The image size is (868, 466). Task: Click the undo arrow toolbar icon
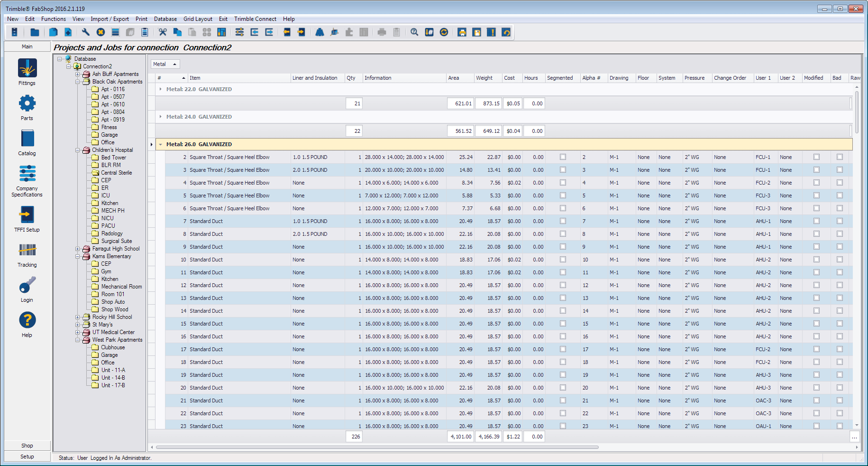[506, 32]
